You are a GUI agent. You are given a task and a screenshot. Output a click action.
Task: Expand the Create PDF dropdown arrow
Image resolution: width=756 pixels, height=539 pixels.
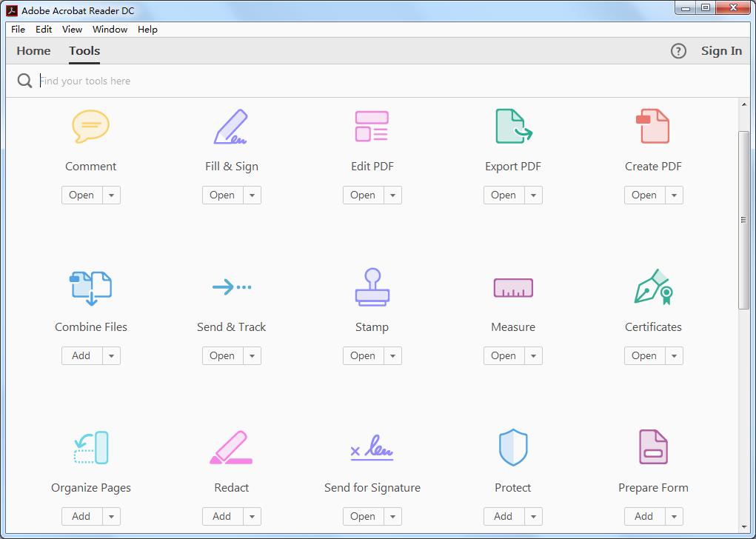674,195
